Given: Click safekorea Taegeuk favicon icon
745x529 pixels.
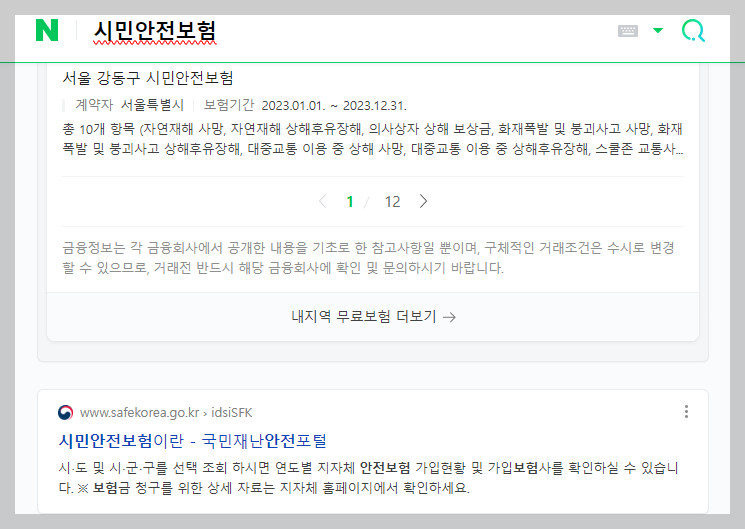Looking at the screenshot, I should (66, 413).
